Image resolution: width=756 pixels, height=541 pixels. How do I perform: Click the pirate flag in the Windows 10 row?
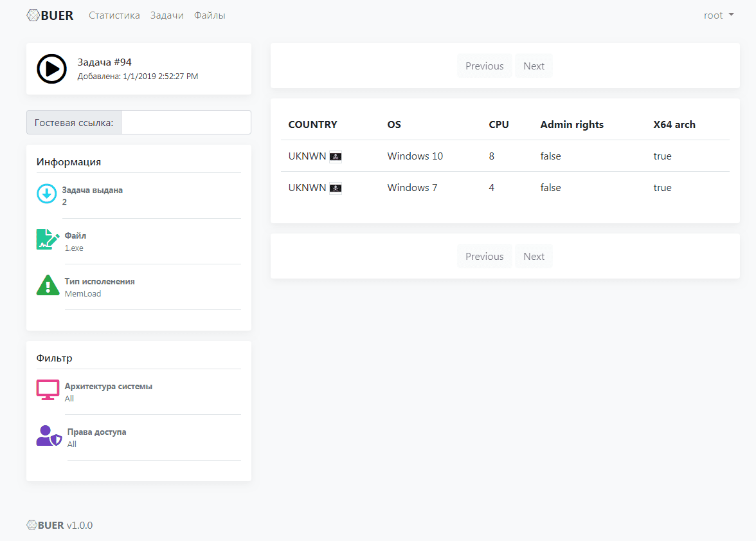336,156
